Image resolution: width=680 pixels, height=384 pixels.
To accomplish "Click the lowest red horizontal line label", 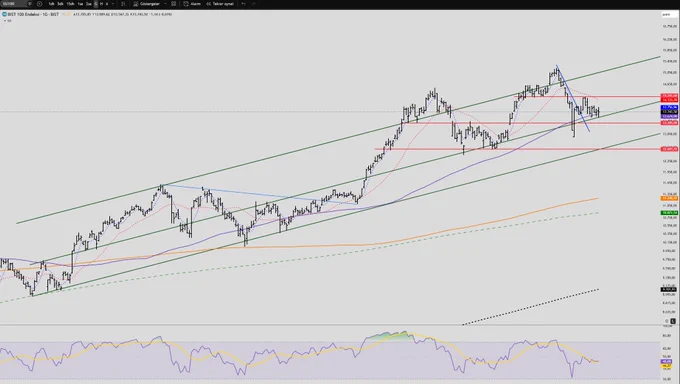I will tap(669, 149).
